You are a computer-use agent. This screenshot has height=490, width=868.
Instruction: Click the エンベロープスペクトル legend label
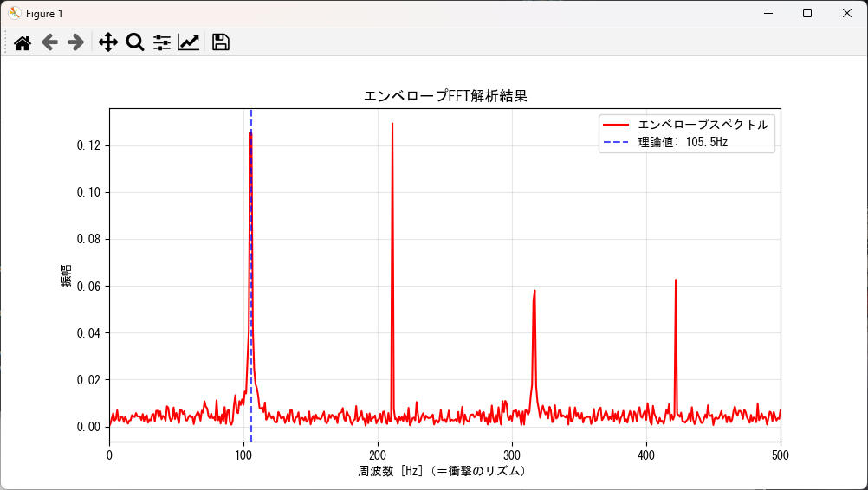703,125
